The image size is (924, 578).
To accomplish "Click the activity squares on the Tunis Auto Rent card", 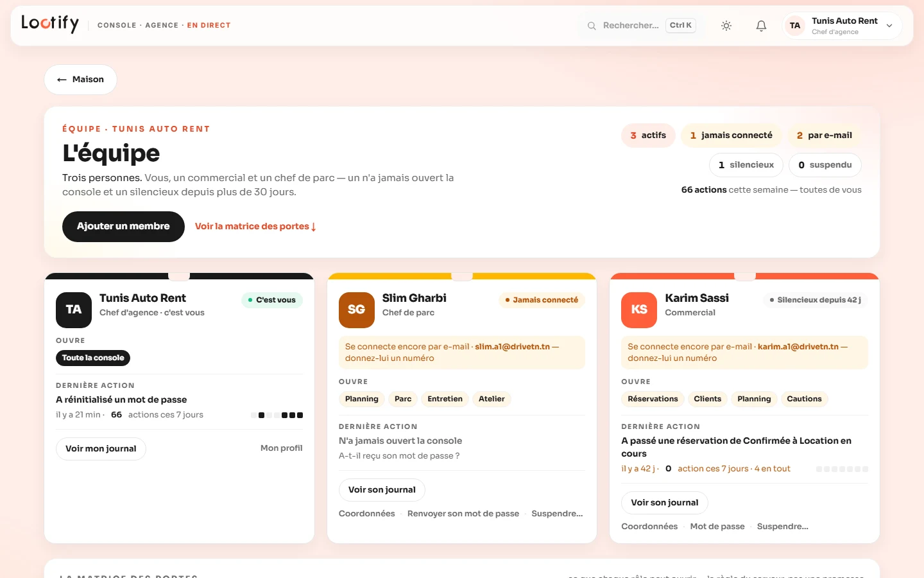I will coord(277,415).
